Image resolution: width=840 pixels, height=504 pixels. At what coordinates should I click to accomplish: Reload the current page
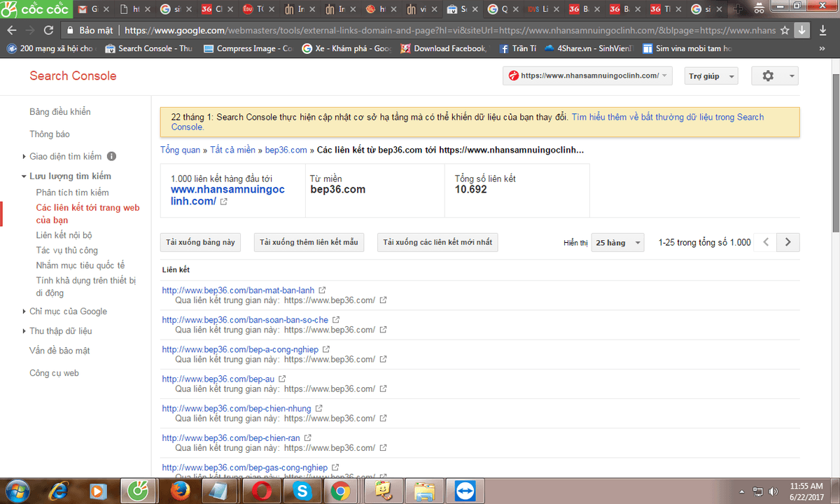click(48, 31)
